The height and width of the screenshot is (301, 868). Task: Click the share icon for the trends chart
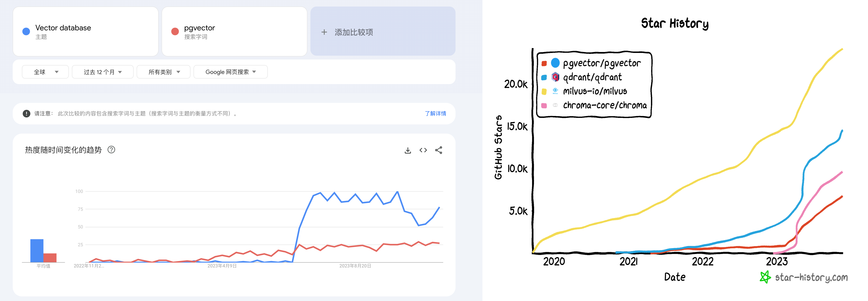coord(438,150)
